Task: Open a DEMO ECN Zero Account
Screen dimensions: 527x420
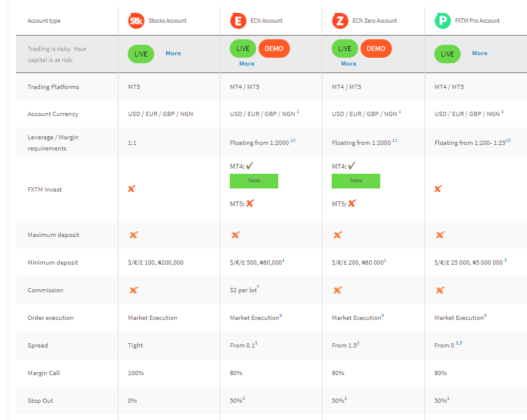Action: click(376, 49)
